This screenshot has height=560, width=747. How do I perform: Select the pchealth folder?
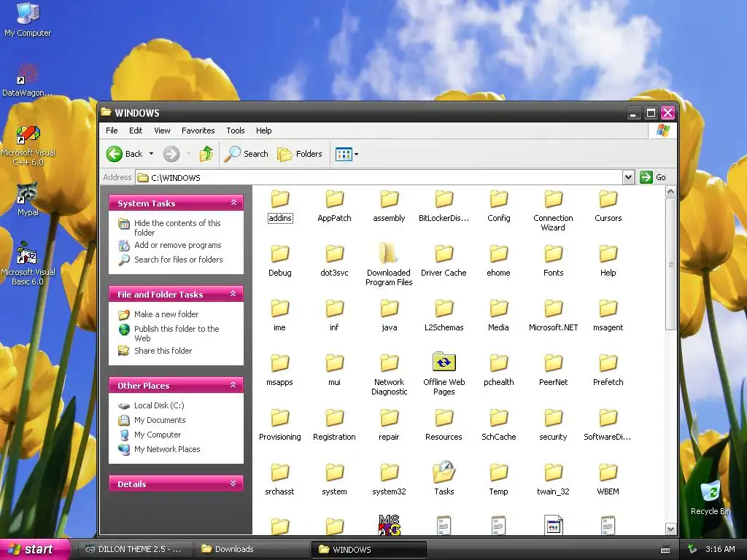pyautogui.click(x=498, y=370)
